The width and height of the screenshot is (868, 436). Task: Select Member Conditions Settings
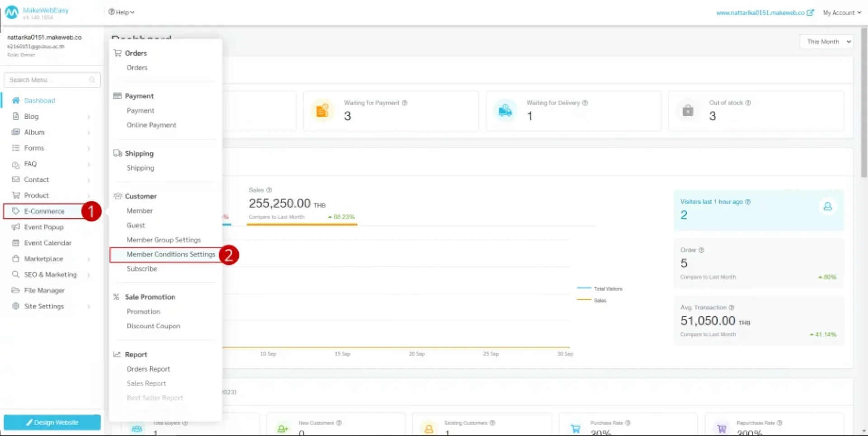(170, 254)
